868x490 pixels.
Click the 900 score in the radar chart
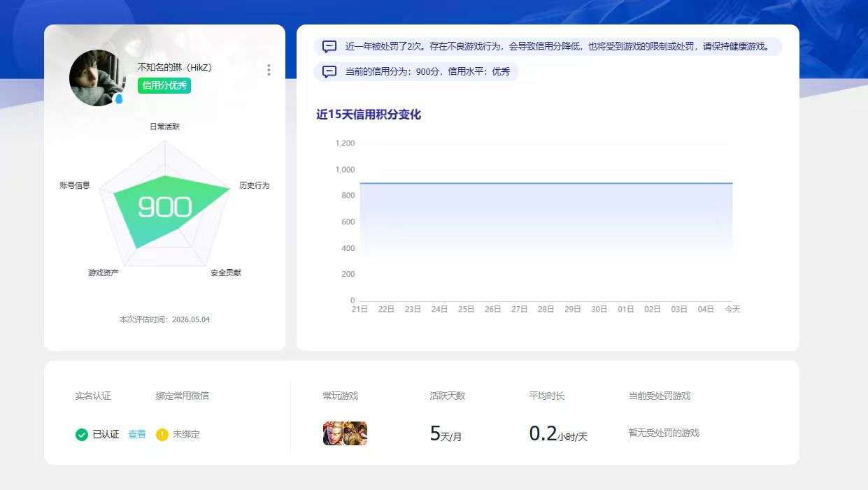click(x=165, y=207)
